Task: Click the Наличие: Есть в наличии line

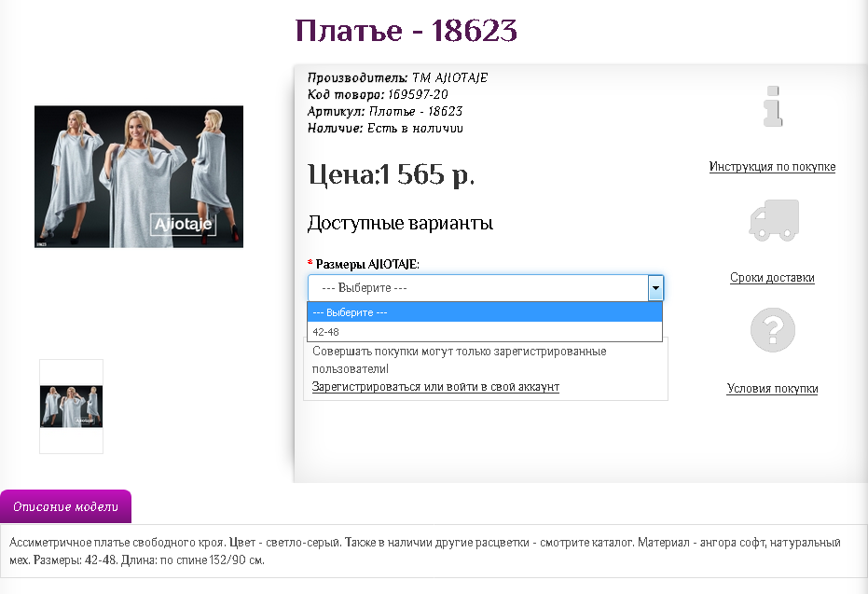Action: point(385,129)
